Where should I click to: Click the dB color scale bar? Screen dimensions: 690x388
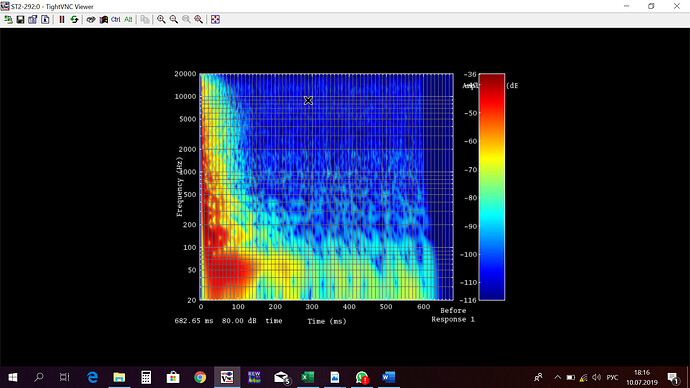pyautogui.click(x=492, y=187)
